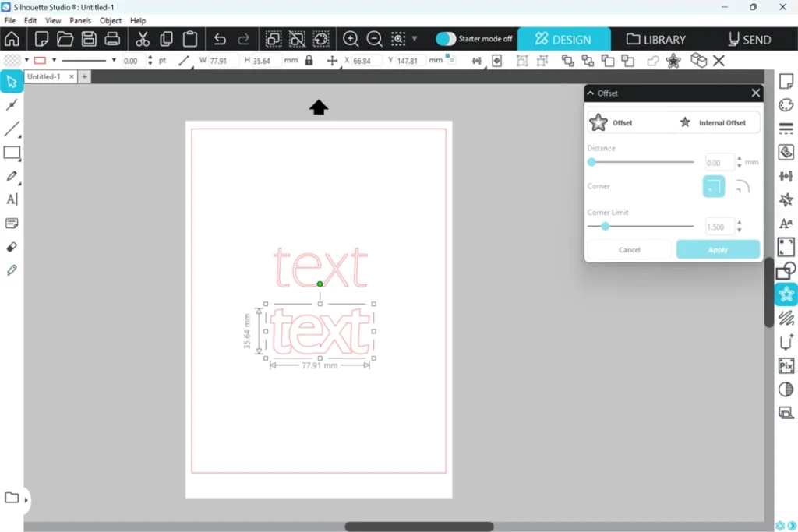Screen dimensions: 798x532
Task: Click the Width input field
Action: [222, 60]
